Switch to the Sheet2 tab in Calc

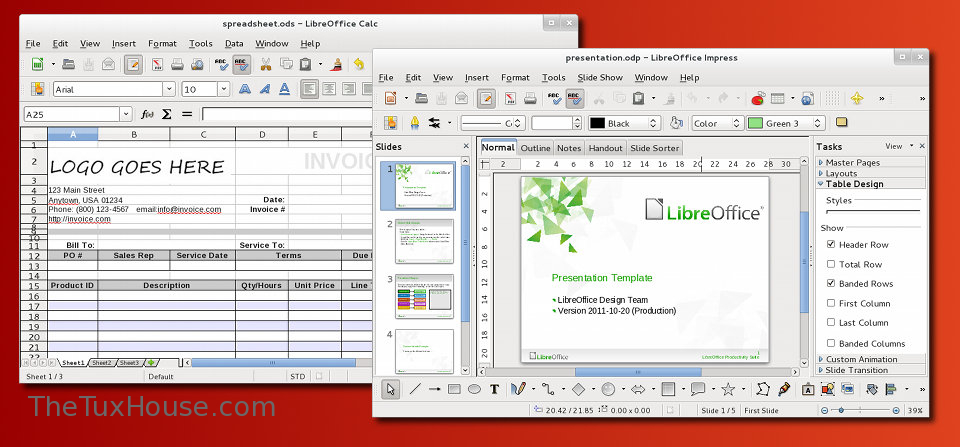102,362
